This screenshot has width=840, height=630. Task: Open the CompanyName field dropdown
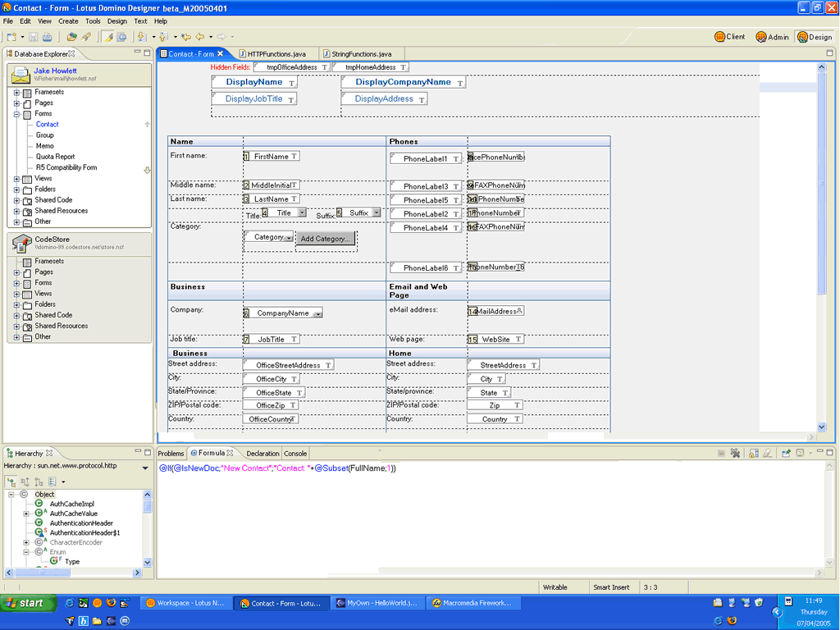[317, 313]
